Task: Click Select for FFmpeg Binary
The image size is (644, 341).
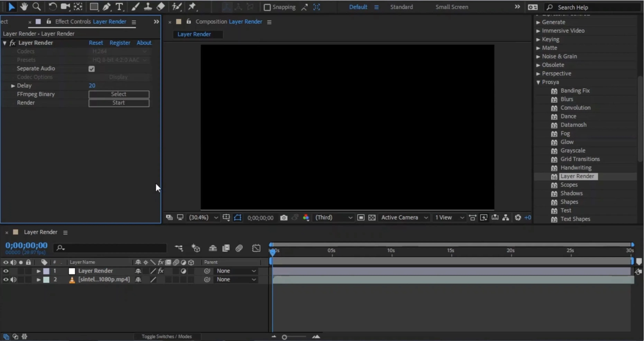Action: 119,94
